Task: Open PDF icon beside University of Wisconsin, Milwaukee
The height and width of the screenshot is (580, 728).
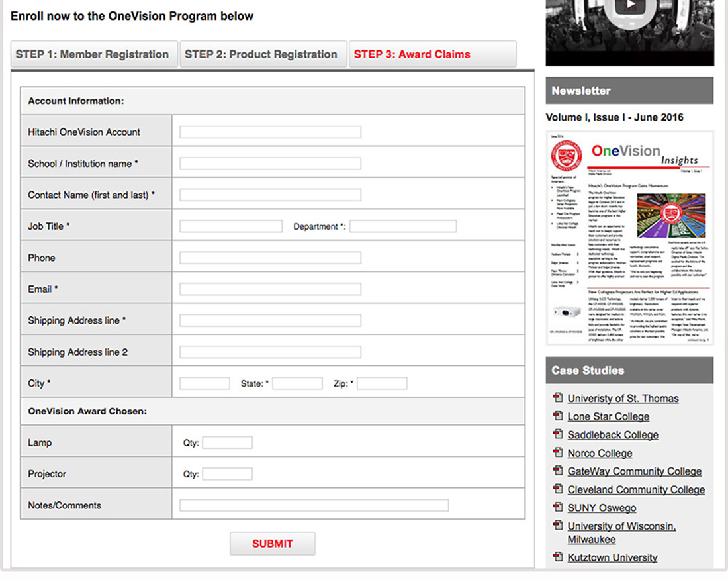Action: (558, 525)
